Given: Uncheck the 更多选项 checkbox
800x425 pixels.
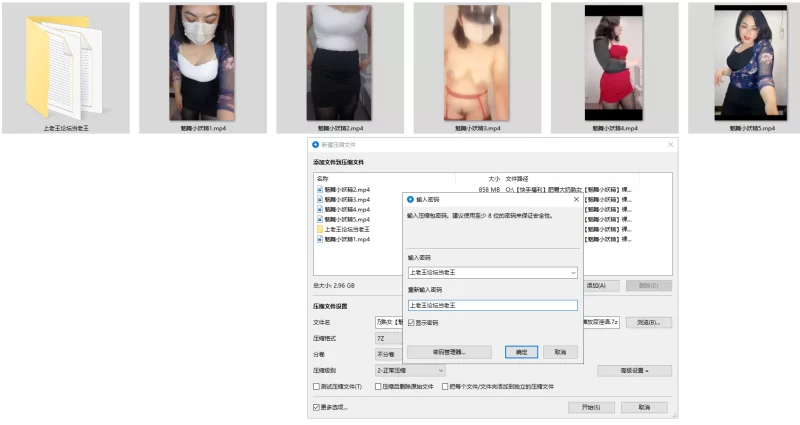Looking at the screenshot, I should pyautogui.click(x=317, y=407).
